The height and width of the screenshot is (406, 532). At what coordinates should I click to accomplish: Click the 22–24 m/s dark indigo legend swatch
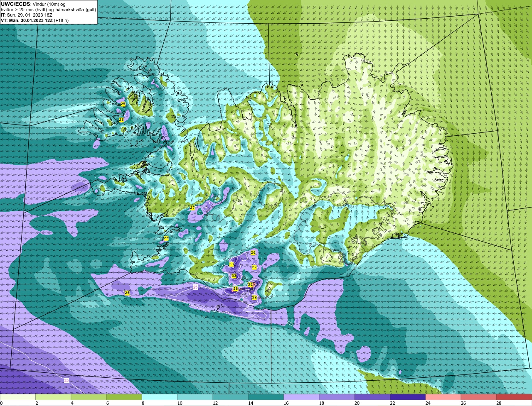tap(408, 397)
